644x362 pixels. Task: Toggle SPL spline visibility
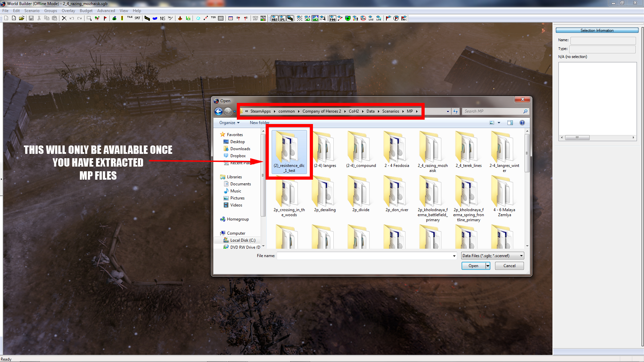(x=282, y=18)
